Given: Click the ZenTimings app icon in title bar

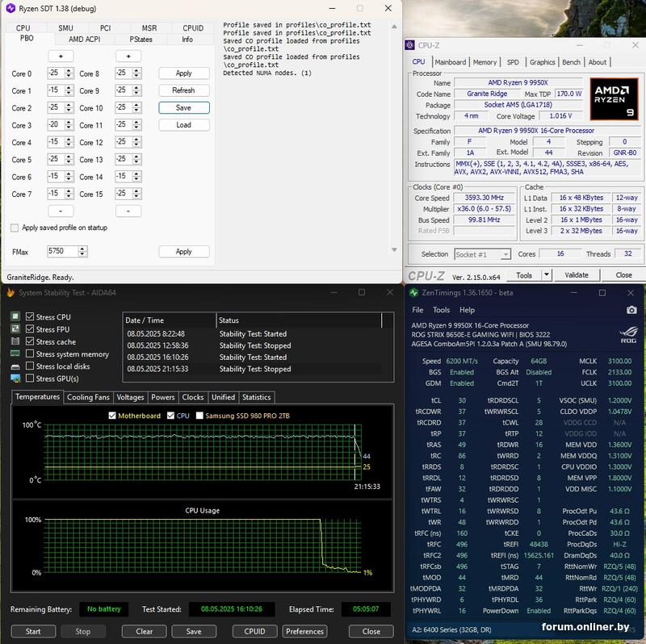Looking at the screenshot, I should (x=413, y=293).
